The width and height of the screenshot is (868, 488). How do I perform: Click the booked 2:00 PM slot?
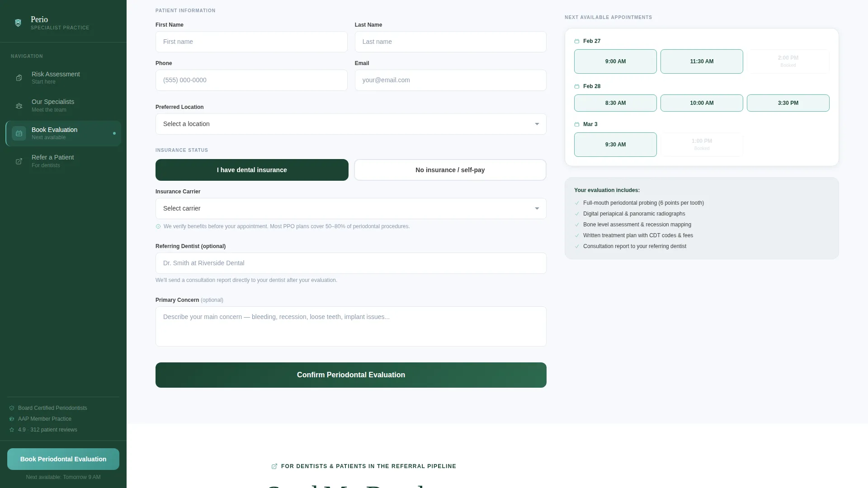click(x=788, y=61)
